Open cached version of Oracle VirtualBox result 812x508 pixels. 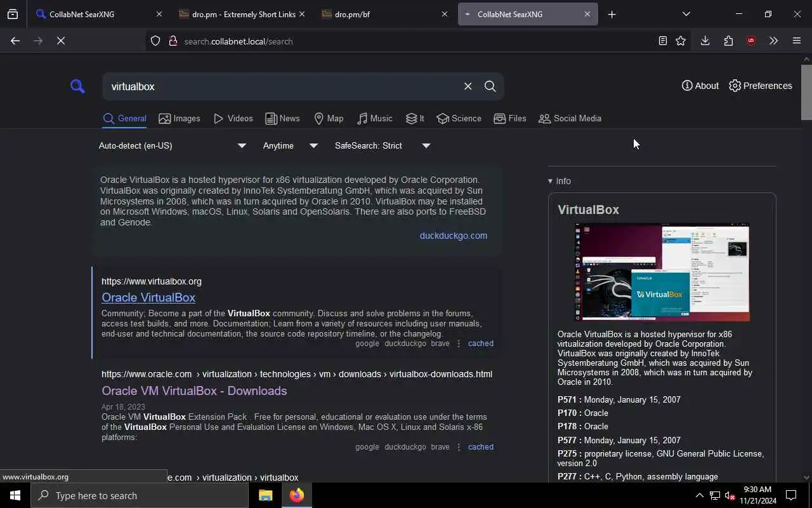[x=480, y=344]
